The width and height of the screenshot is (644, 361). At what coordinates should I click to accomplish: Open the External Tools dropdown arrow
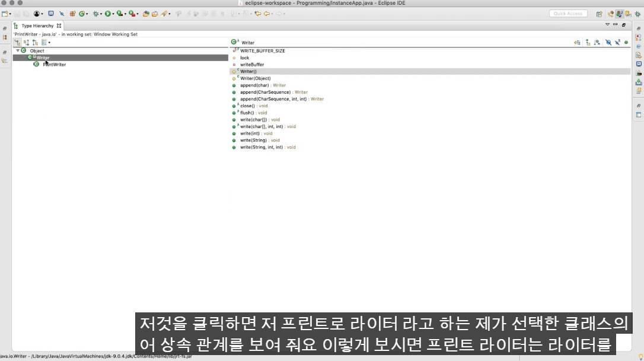pos(137,14)
